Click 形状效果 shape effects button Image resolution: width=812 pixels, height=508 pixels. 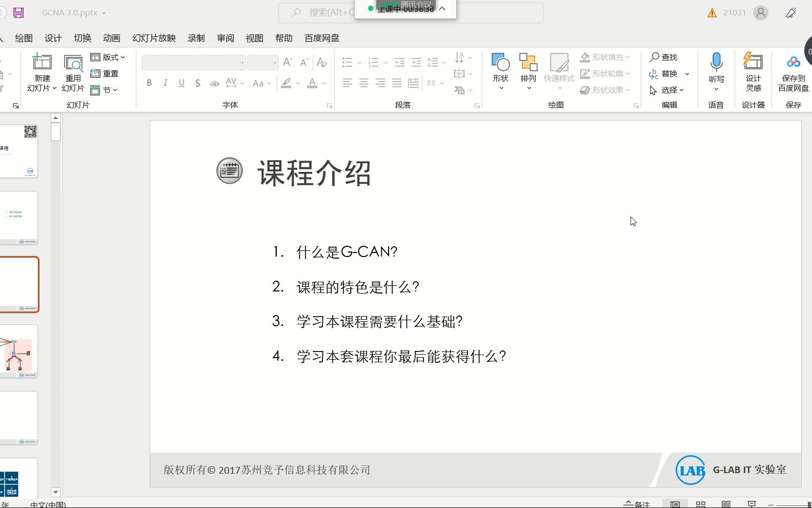605,90
